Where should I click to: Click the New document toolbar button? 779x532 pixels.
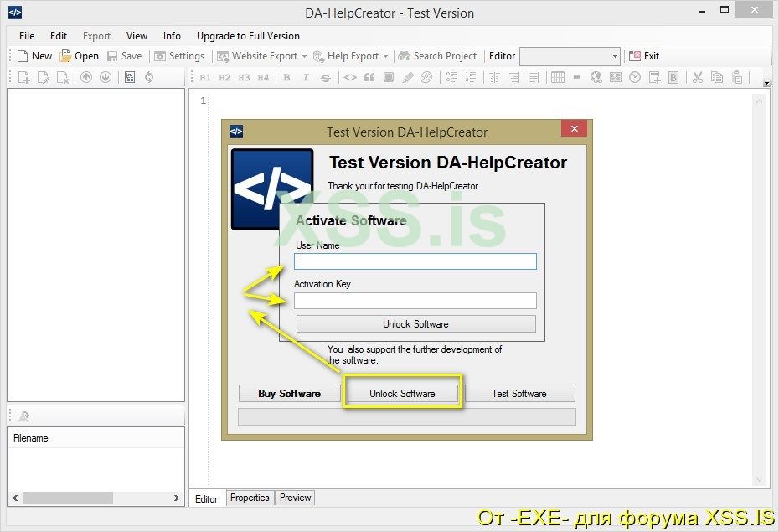pos(34,56)
